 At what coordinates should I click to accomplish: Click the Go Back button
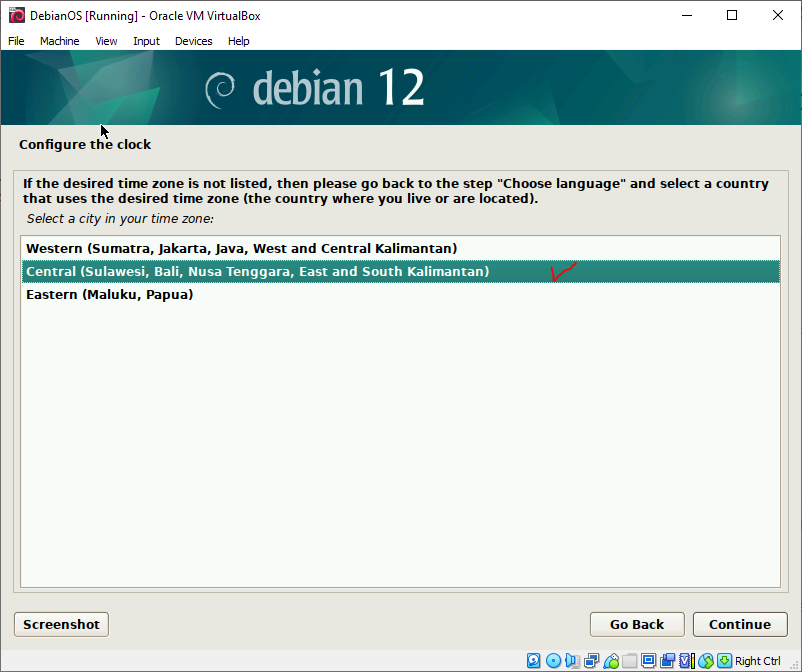(637, 624)
